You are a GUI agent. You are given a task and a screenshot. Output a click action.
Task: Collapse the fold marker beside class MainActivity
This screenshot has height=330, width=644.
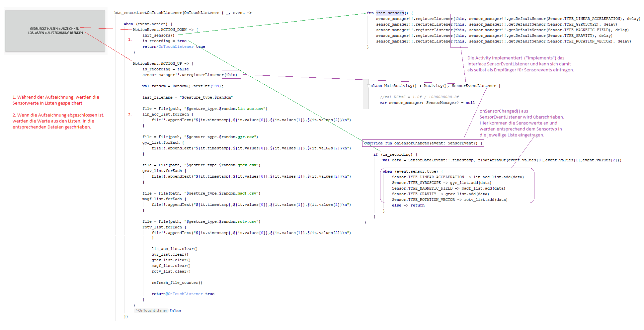coord(368,86)
